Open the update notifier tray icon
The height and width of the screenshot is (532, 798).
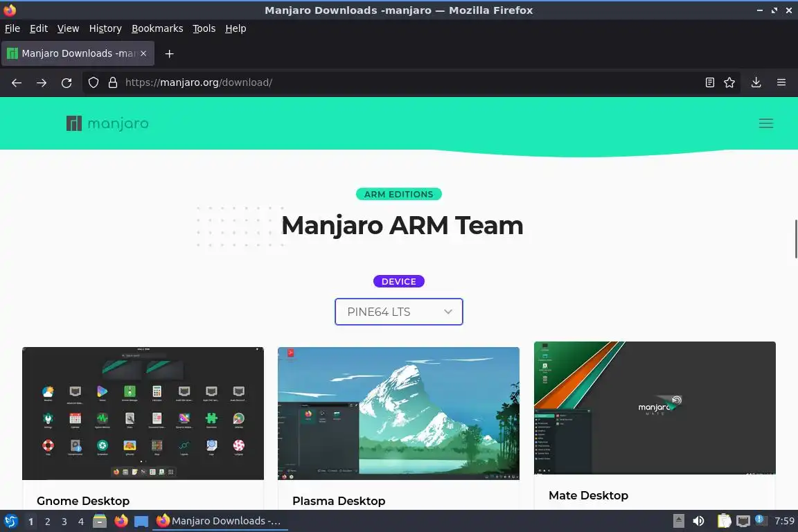760,520
